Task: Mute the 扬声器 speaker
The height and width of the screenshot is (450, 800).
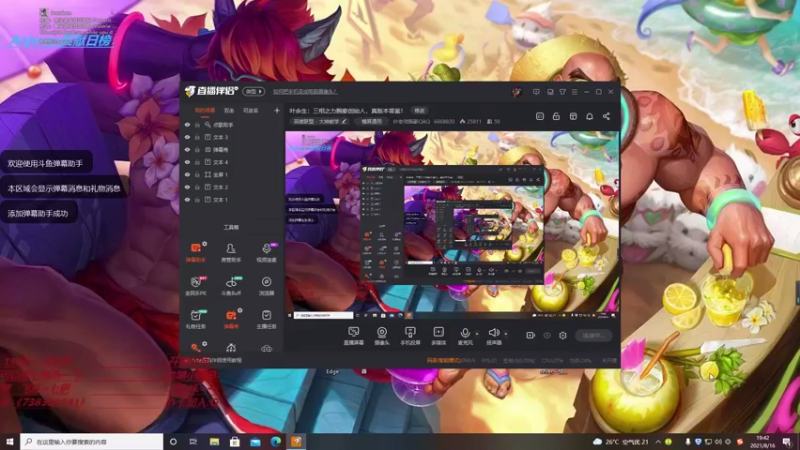Action: 494,336
